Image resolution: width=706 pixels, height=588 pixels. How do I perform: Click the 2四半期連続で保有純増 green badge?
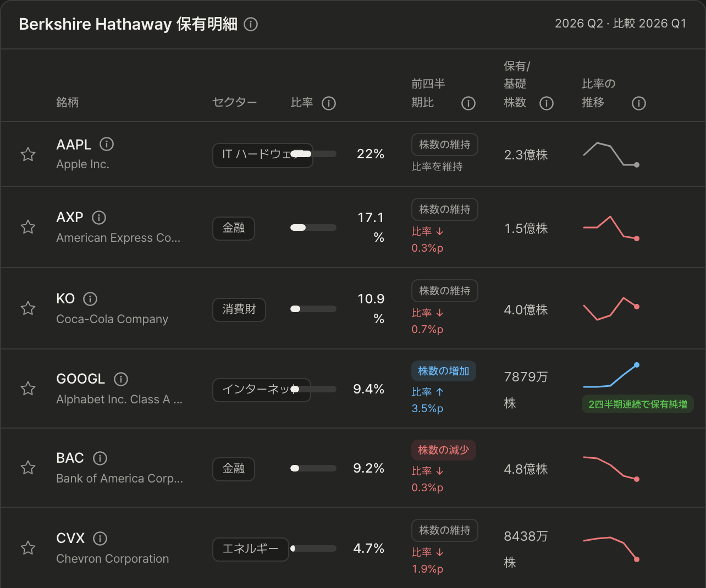(638, 404)
